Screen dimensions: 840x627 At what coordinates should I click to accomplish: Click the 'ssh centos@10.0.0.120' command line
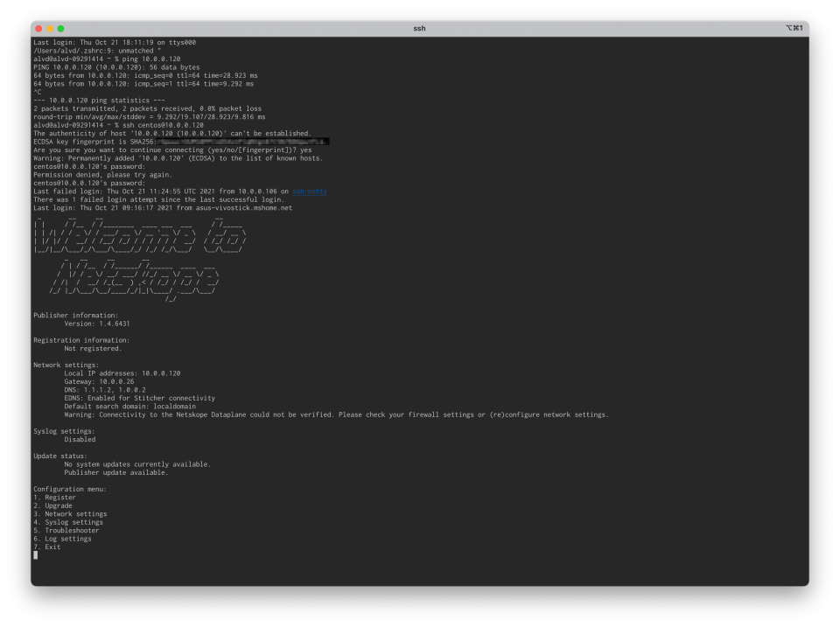click(118, 125)
